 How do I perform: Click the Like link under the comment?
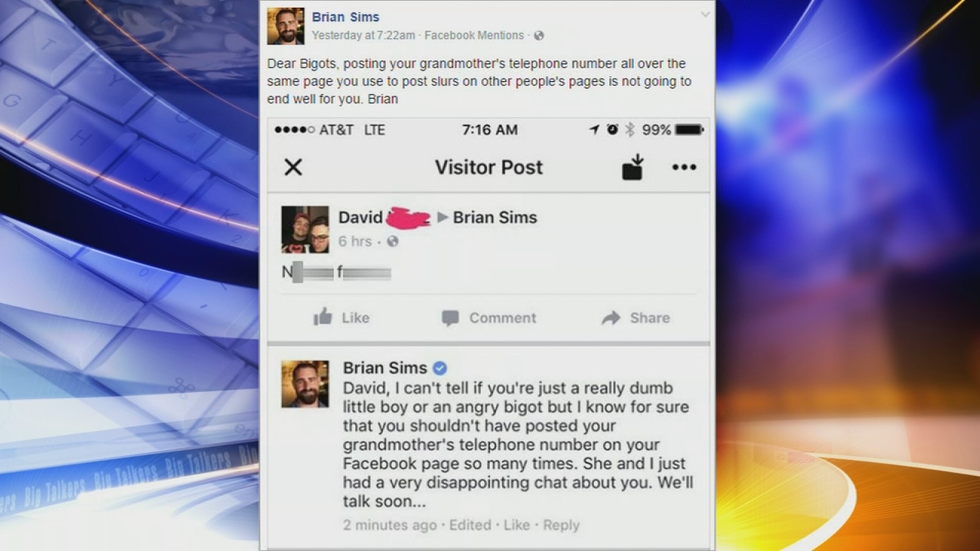(517, 525)
